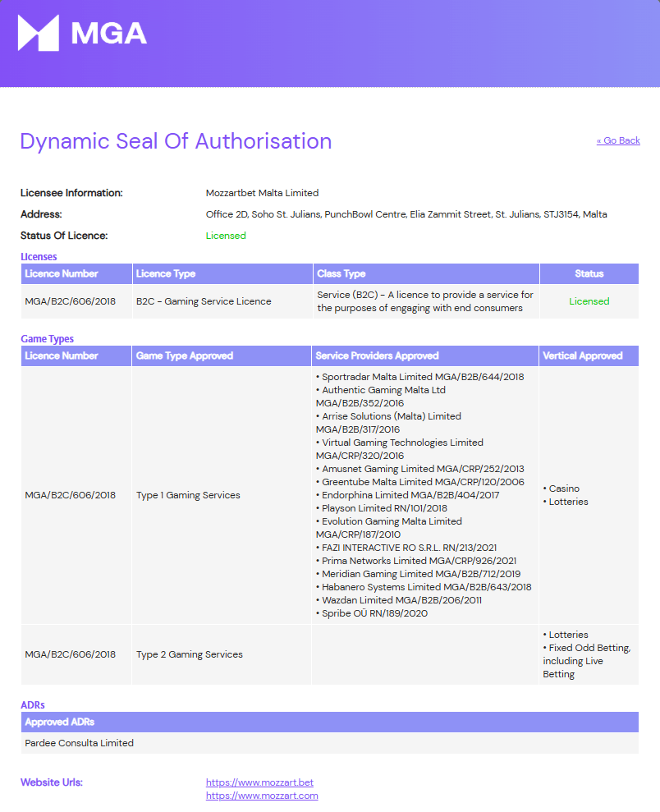
Task: Click Pardee Consulta Limited ADR row
Action: click(x=330, y=742)
